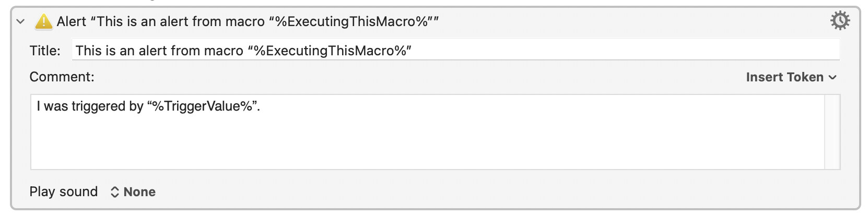
Task: Open the action gear menu
Action: pos(840,21)
